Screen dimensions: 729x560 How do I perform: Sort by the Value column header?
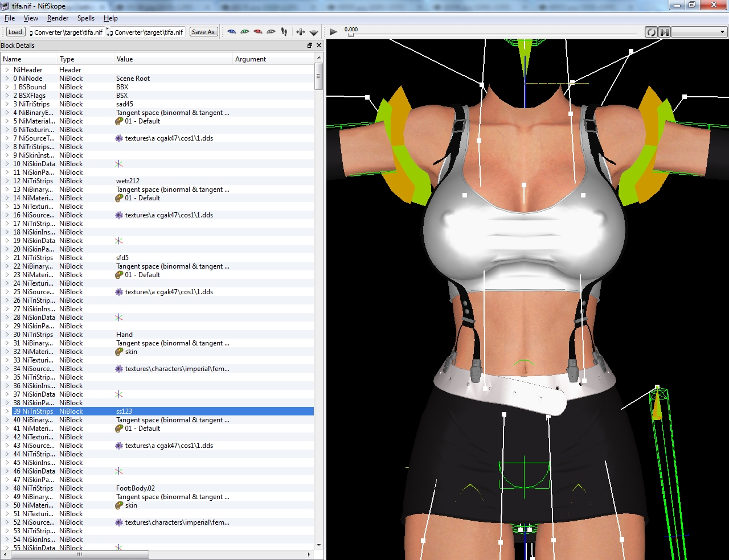point(174,59)
